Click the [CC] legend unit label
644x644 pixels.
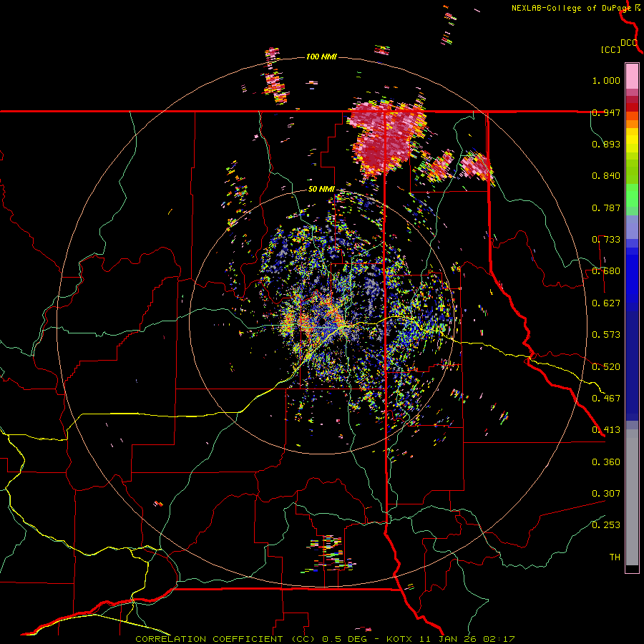point(610,49)
